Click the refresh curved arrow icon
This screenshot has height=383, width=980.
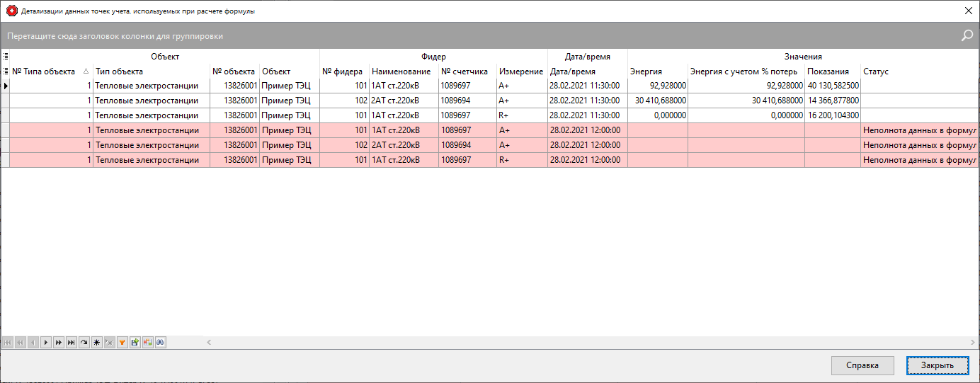(x=84, y=343)
